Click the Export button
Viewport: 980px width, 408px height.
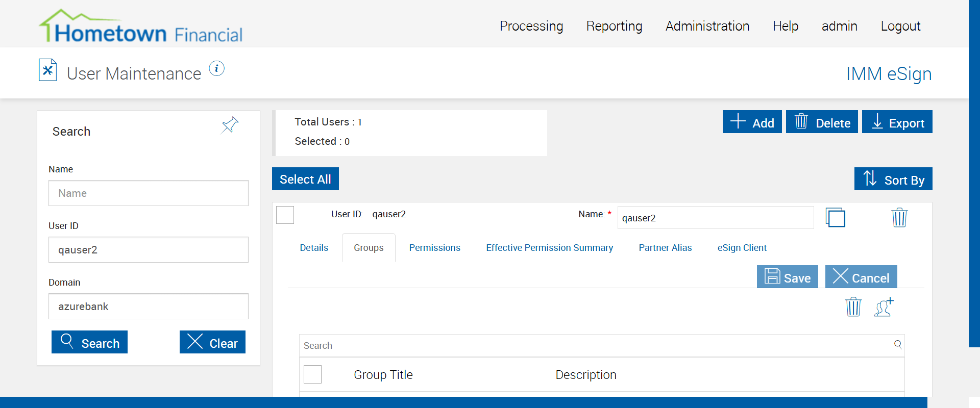(x=897, y=122)
